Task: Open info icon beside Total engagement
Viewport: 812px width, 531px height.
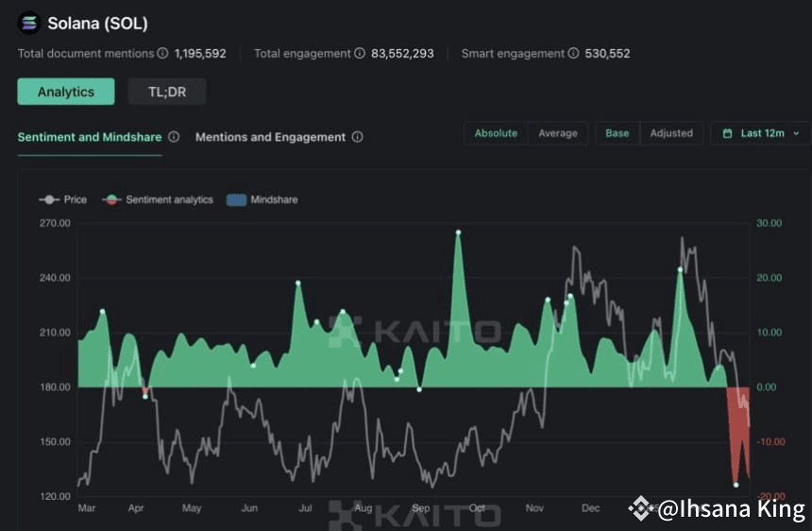Action: [360, 53]
